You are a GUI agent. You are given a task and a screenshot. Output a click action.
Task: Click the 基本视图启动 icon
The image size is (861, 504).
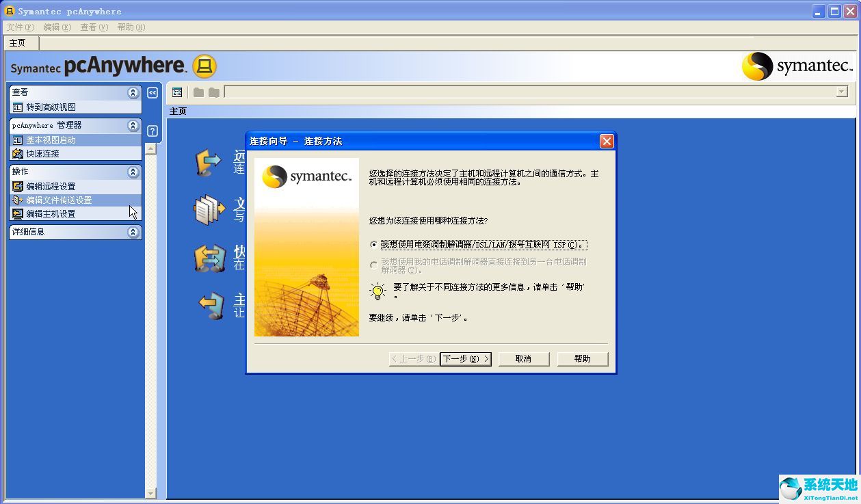[x=18, y=140]
